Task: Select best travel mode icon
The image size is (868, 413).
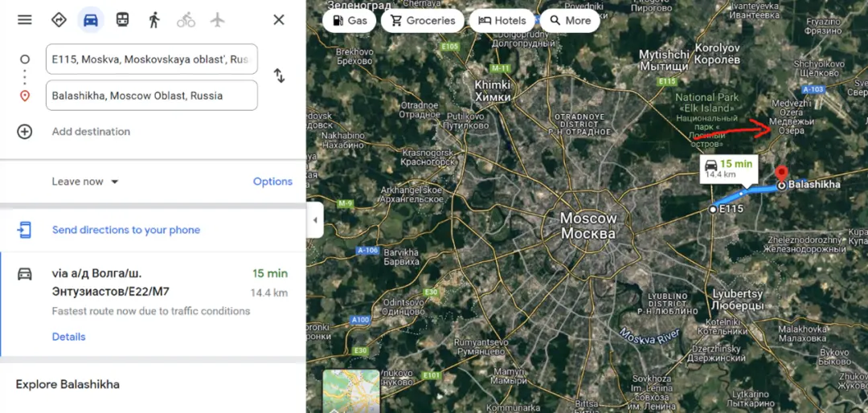Action: tap(59, 20)
